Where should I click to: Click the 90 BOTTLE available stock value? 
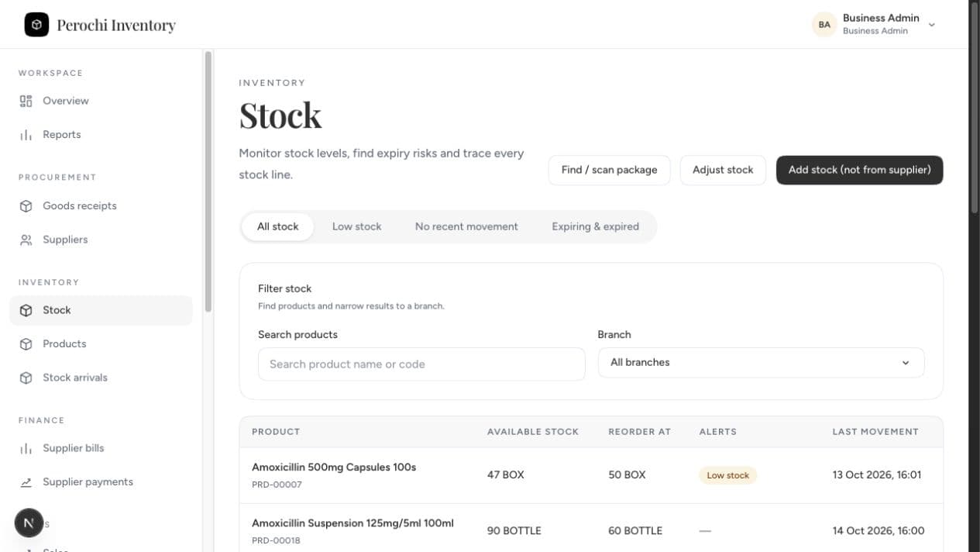click(x=514, y=531)
